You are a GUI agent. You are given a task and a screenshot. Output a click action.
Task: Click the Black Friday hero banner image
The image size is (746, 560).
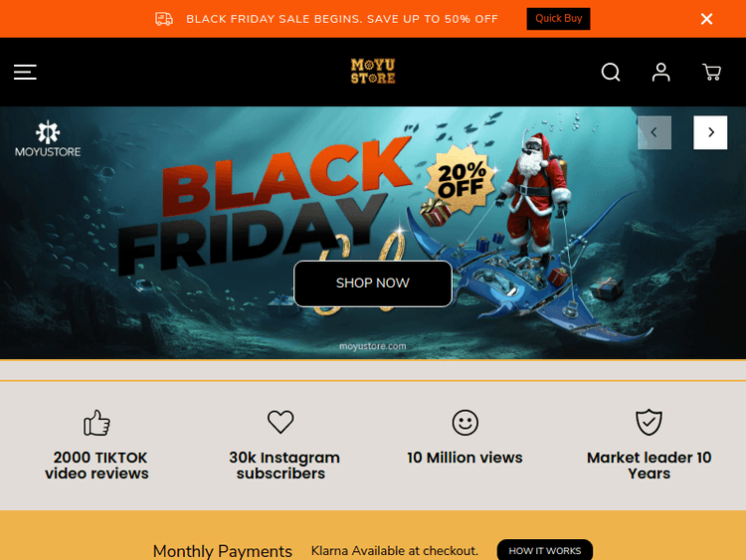coord(373,233)
